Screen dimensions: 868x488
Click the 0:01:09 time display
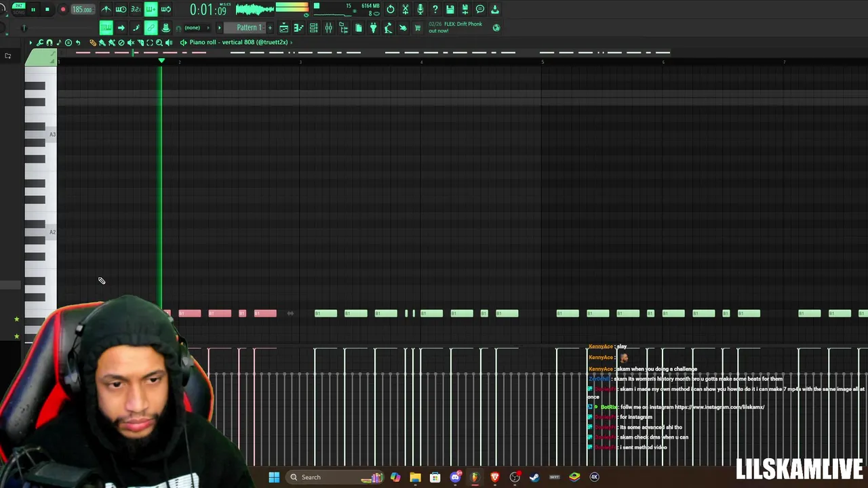(x=208, y=9)
